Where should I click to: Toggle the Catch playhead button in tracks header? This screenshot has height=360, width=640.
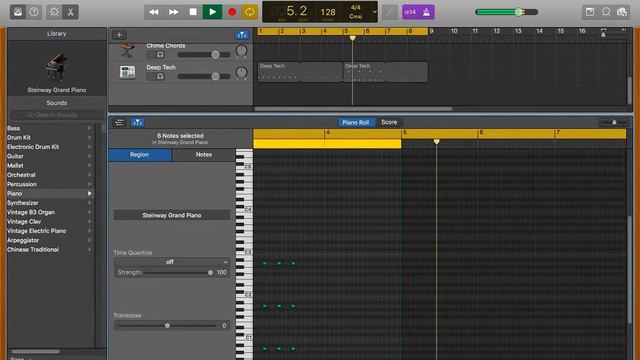[x=242, y=35]
